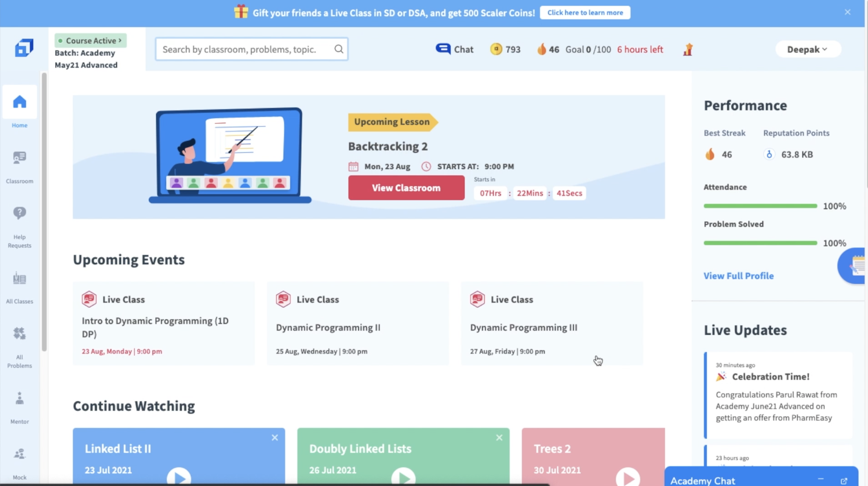Dismiss the Doubly Linked Lists card

(x=499, y=437)
